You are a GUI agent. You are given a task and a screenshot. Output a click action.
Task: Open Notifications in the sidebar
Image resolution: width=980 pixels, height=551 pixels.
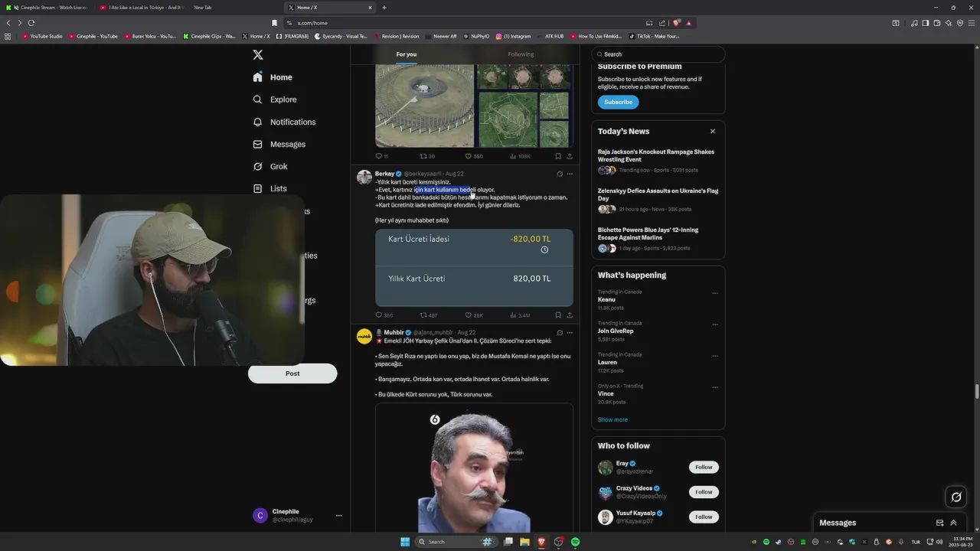coord(284,122)
